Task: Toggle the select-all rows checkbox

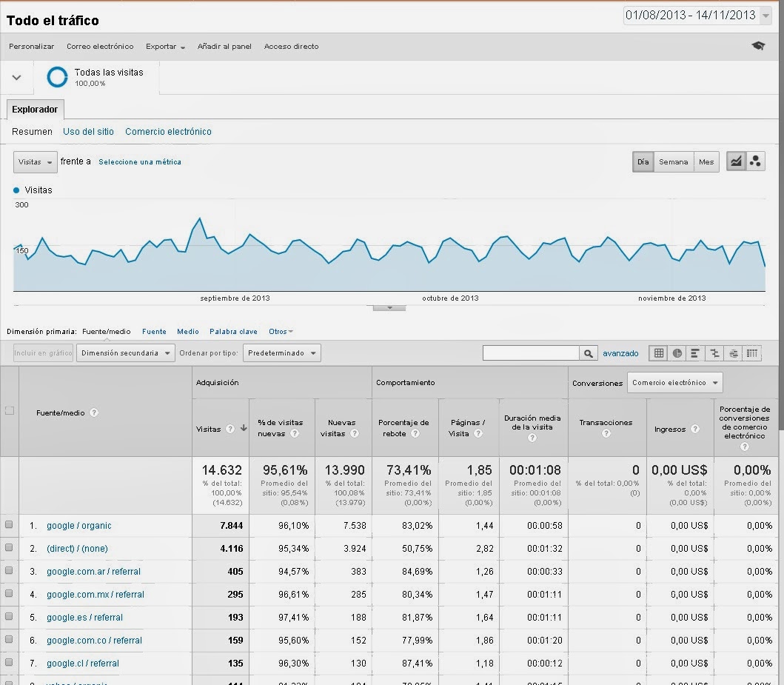Action: (9, 410)
